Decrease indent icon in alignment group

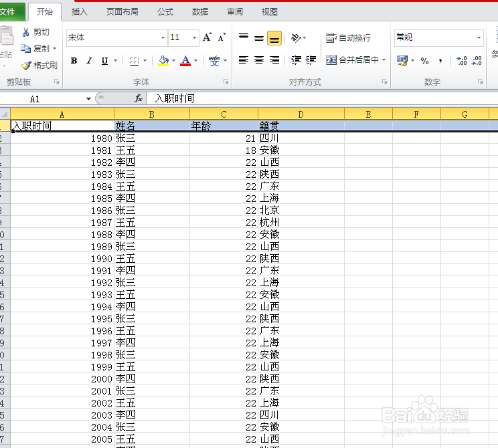tap(296, 60)
